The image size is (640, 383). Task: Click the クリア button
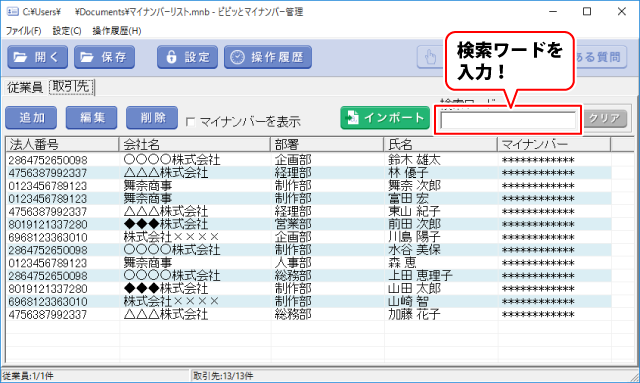(x=604, y=118)
